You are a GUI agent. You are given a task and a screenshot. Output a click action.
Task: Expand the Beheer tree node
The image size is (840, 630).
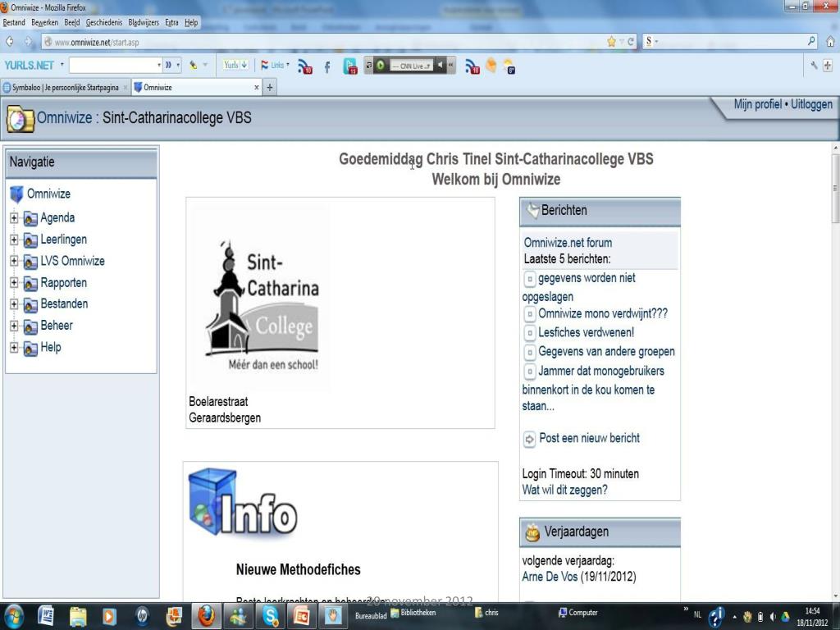[x=14, y=326]
